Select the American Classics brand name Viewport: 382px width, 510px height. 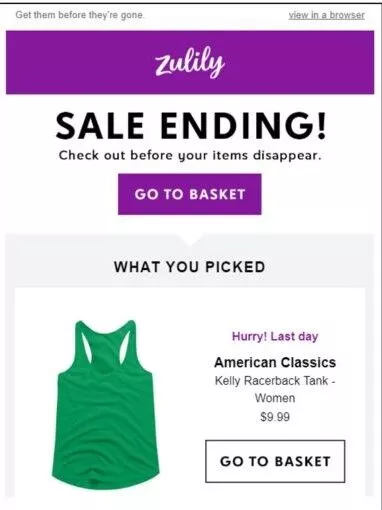[x=275, y=362]
